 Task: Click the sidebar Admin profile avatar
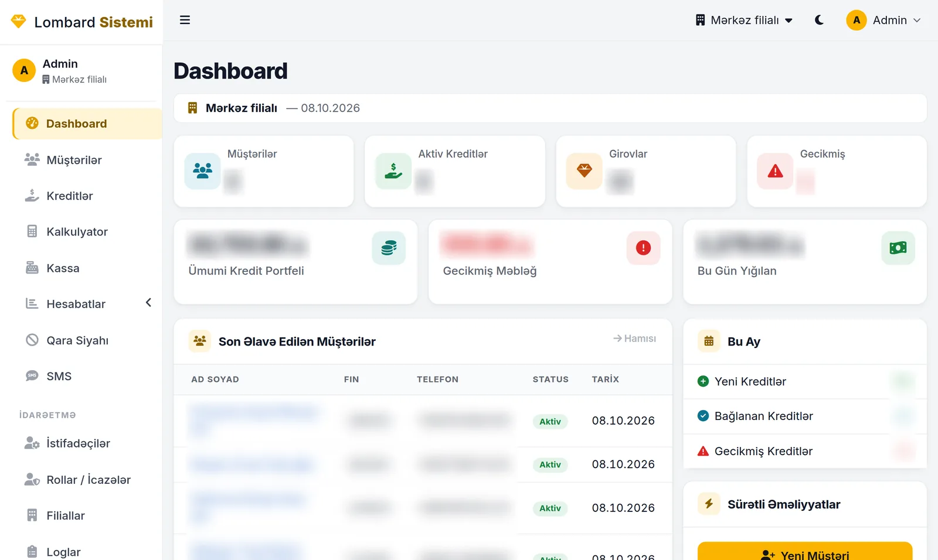[x=24, y=70]
